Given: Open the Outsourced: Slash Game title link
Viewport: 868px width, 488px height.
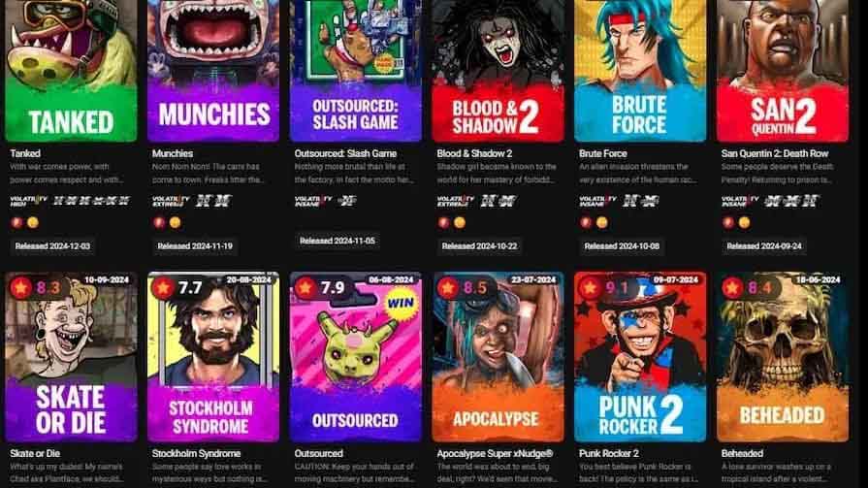Looking at the screenshot, I should [345, 153].
